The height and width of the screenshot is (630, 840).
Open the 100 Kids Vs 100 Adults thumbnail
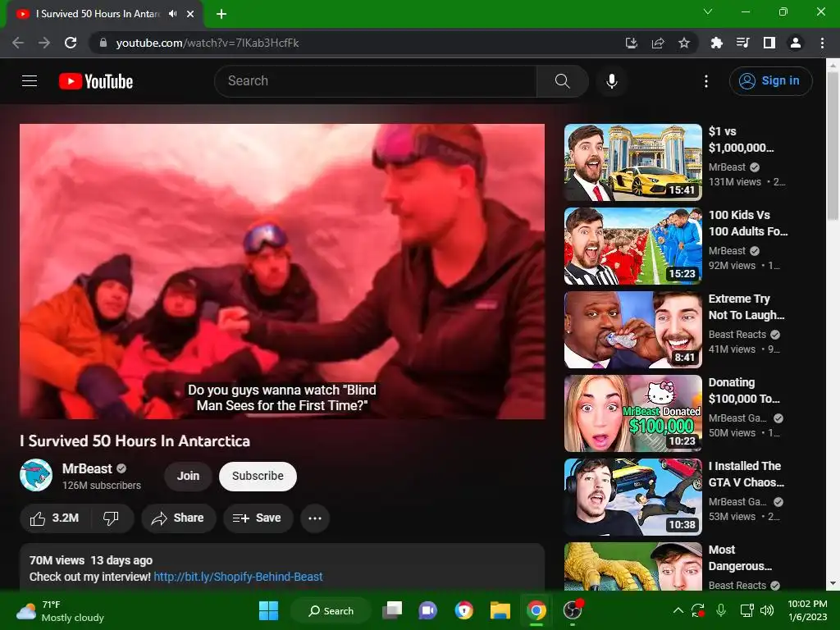tap(632, 246)
